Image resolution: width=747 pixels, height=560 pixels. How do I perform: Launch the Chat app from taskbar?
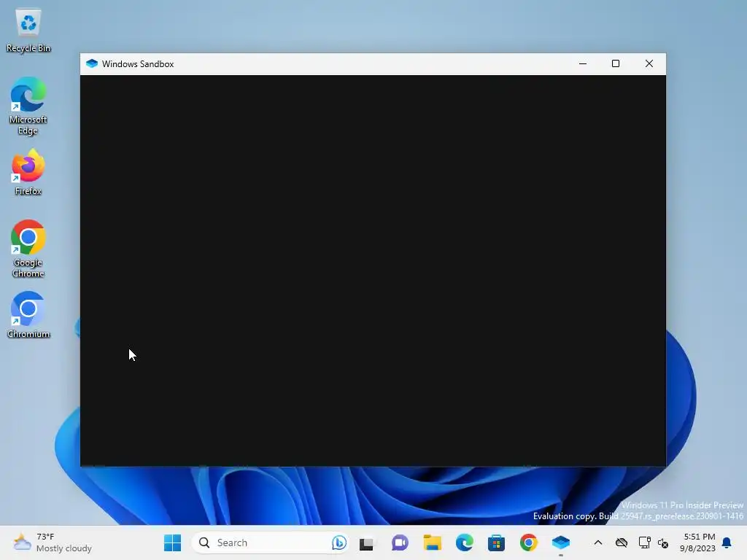pyautogui.click(x=400, y=542)
